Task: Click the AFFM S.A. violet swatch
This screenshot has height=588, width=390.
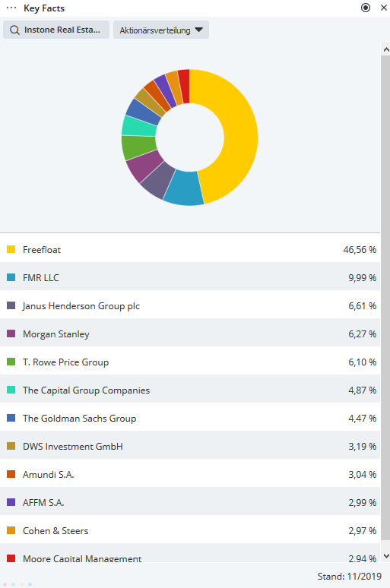Action: click(11, 502)
